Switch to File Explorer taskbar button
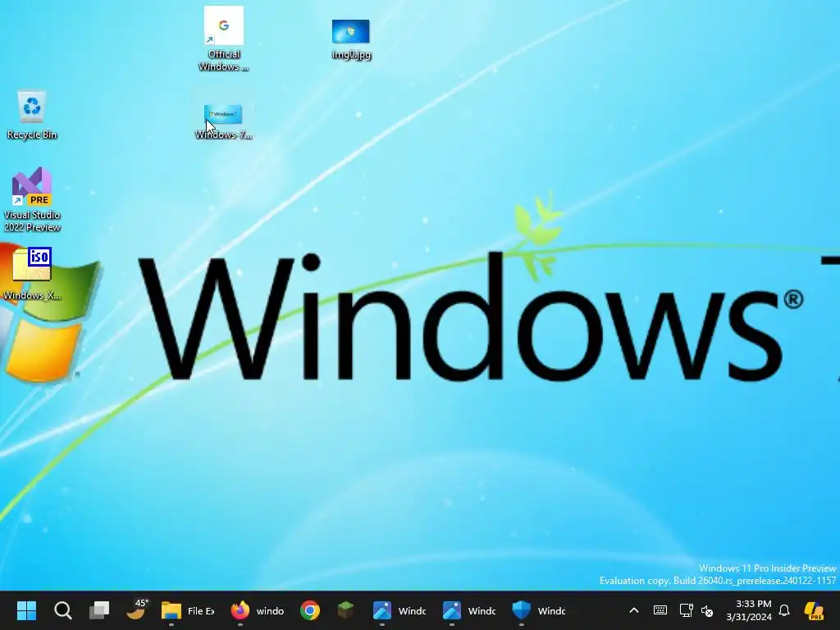The width and height of the screenshot is (840, 630). pyautogui.click(x=188, y=610)
